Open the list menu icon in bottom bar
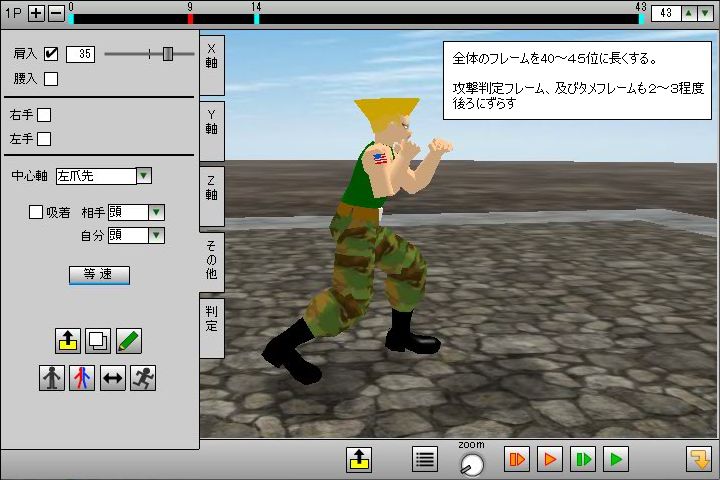Screen dimensions: 720x480 425,459
